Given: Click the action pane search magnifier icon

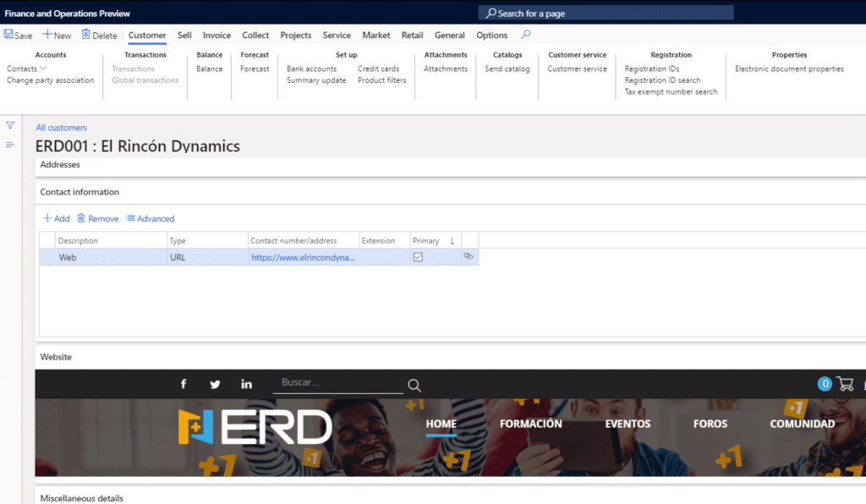Looking at the screenshot, I should click(x=526, y=34).
